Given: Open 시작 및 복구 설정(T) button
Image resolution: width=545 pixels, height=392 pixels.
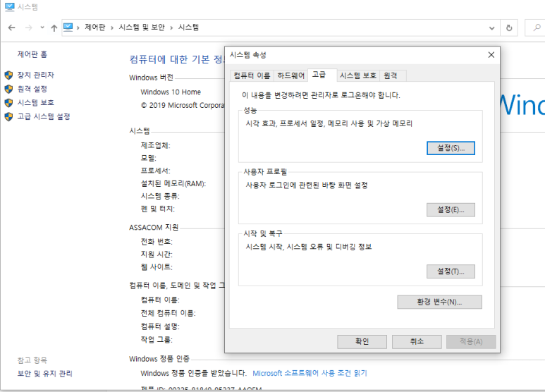Looking at the screenshot, I should (x=451, y=271).
